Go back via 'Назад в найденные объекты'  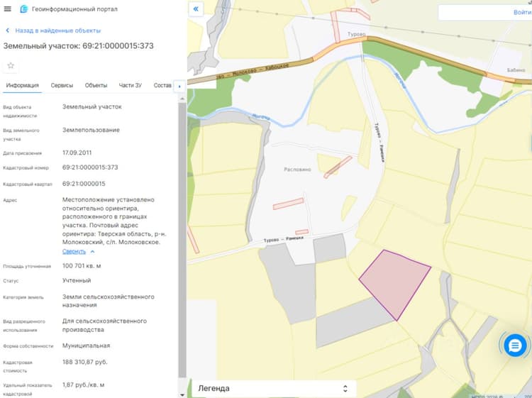58,31
